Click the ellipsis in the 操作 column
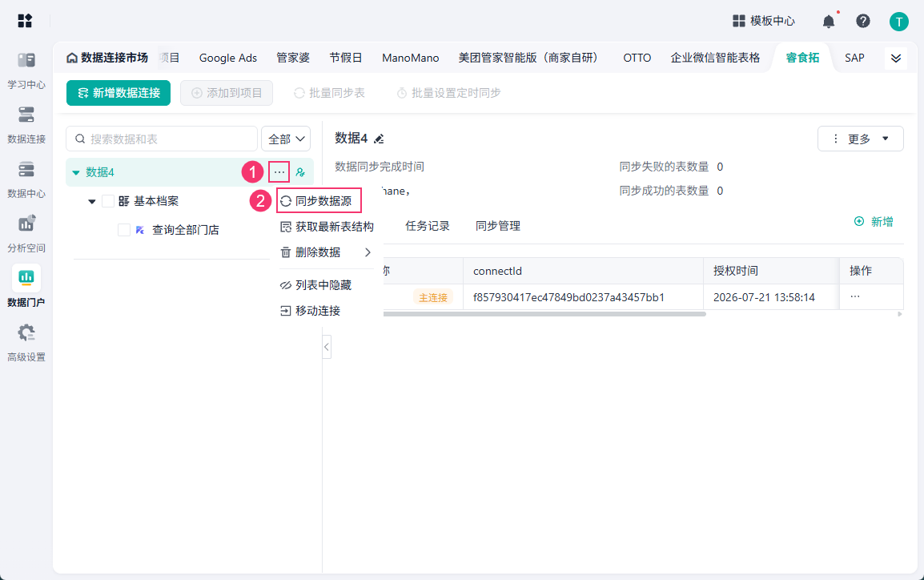Image resolution: width=924 pixels, height=580 pixels. [854, 296]
